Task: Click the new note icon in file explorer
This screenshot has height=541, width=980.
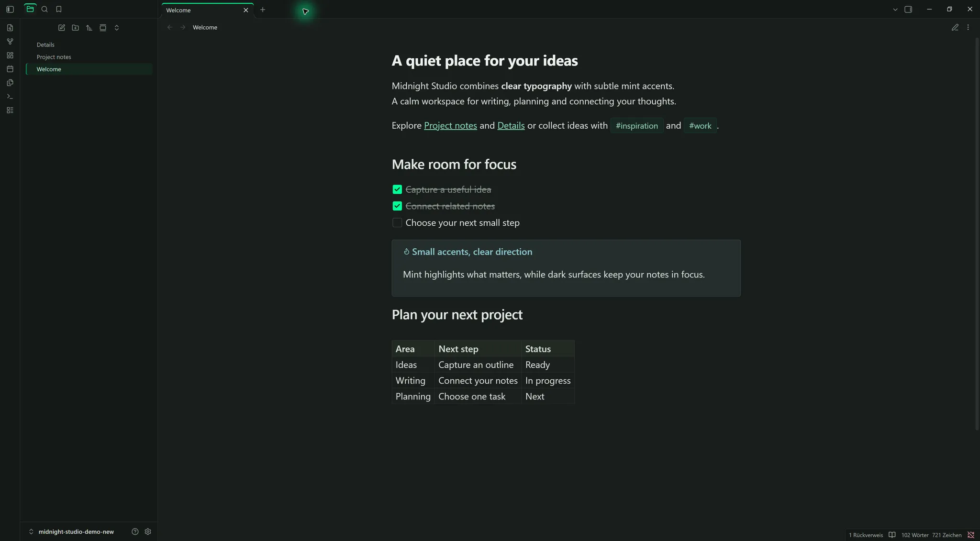Action: coord(62,28)
